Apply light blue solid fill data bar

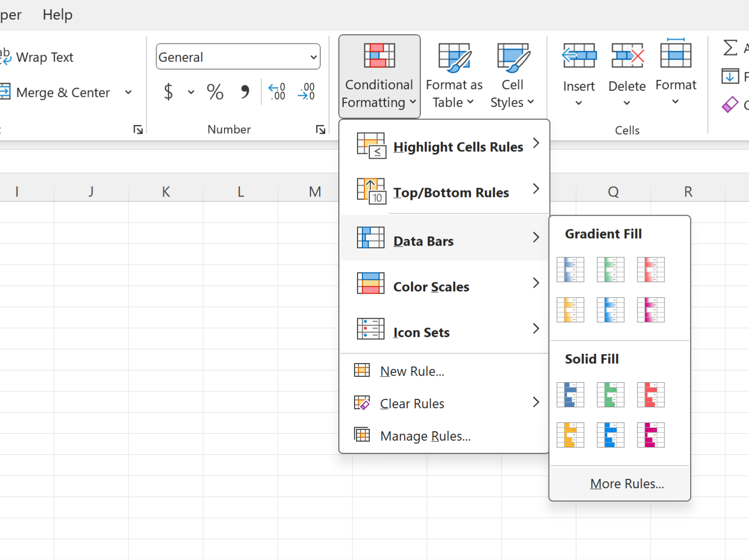[x=610, y=435]
